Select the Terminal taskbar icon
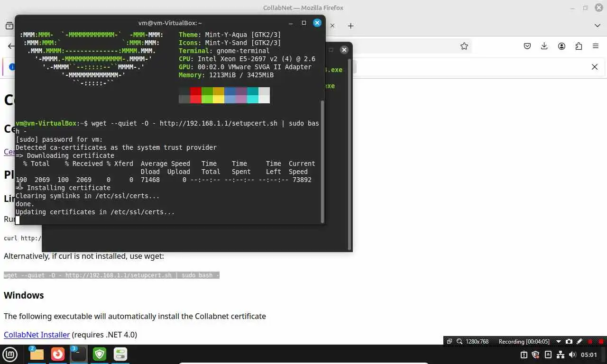 [x=79, y=354]
